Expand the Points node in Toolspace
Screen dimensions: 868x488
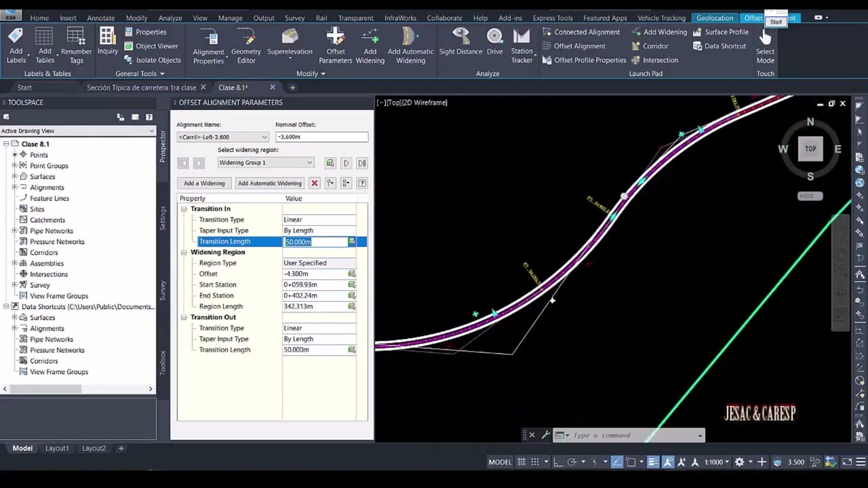coord(15,155)
